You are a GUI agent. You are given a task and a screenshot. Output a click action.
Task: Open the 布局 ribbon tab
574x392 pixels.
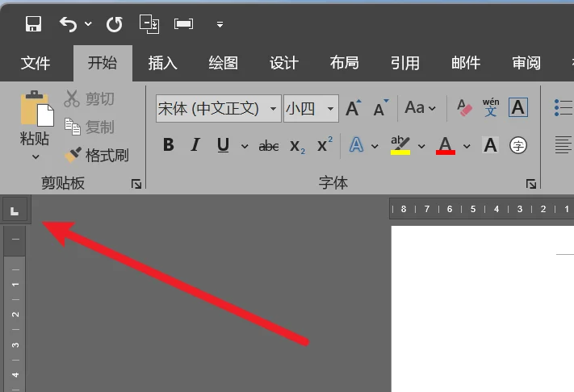coord(344,63)
